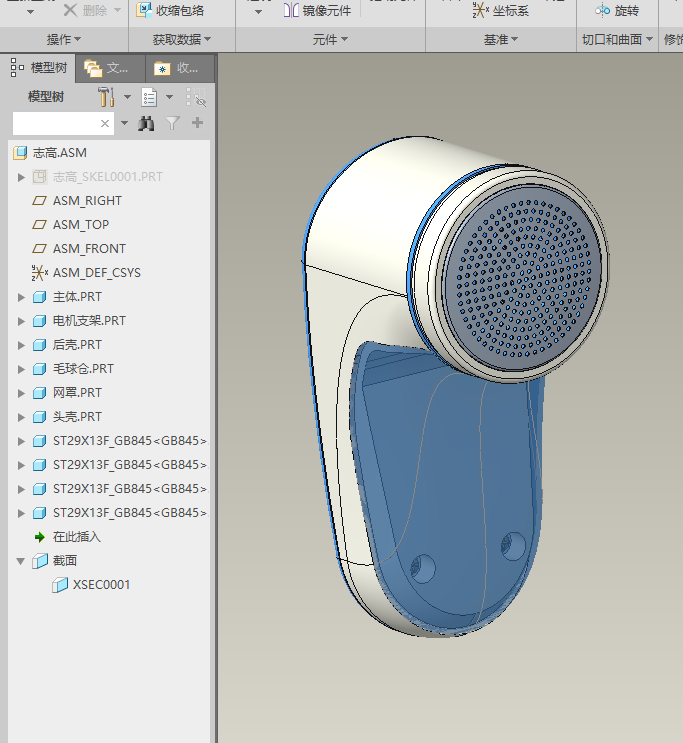Viewport: 683px width, 743px height.
Task: Switch to the folder browser tab
Action: point(106,68)
